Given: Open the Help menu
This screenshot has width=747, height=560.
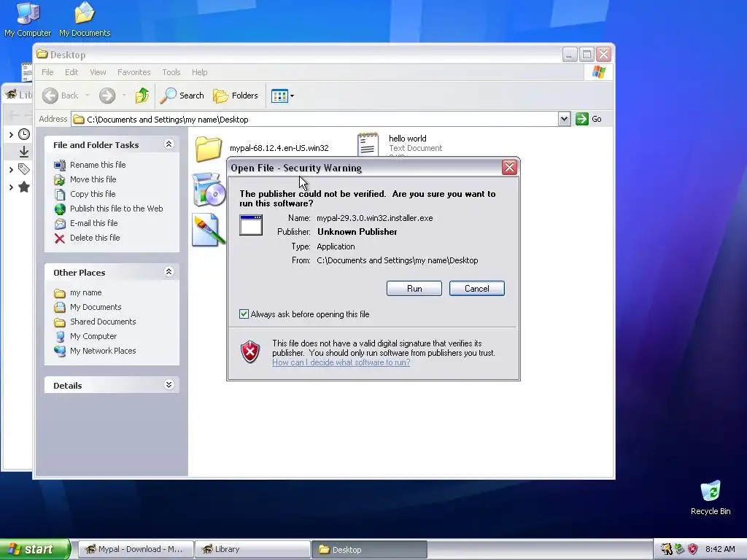Looking at the screenshot, I should pos(200,72).
